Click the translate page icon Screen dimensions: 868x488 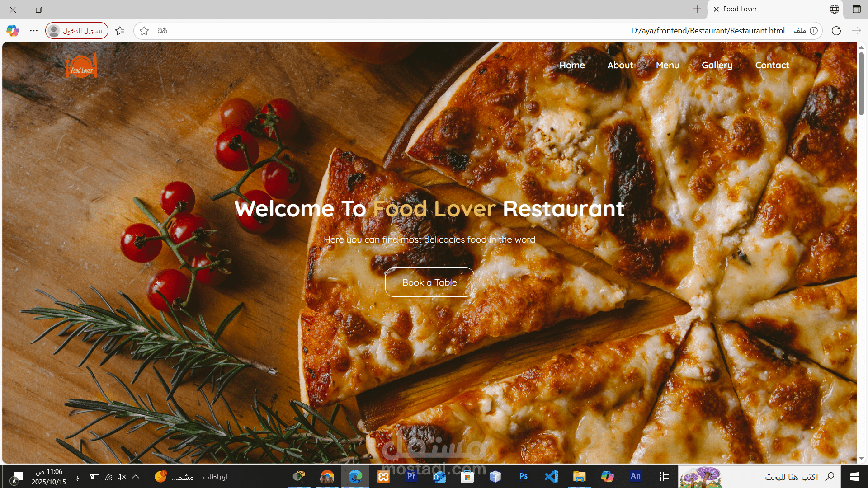pyautogui.click(x=162, y=31)
